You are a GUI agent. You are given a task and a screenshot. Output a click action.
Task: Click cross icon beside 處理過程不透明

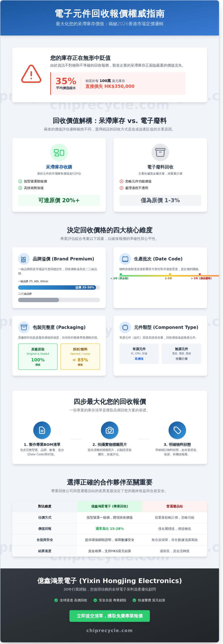tap(122, 188)
